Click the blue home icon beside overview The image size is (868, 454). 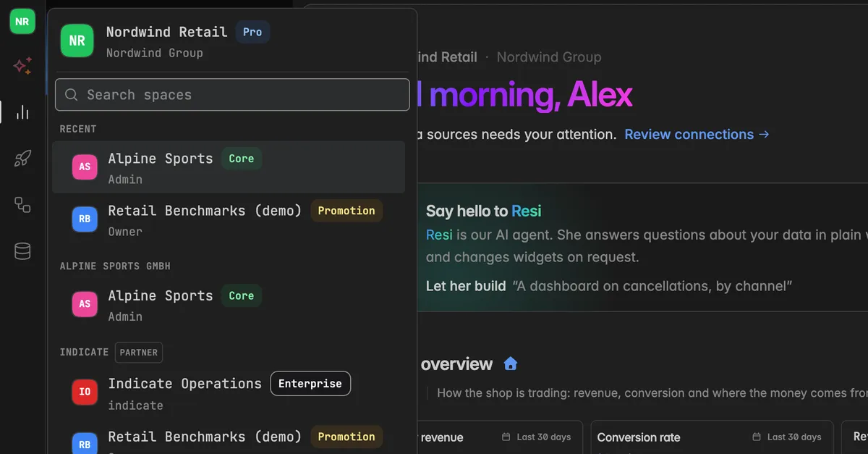tap(511, 363)
